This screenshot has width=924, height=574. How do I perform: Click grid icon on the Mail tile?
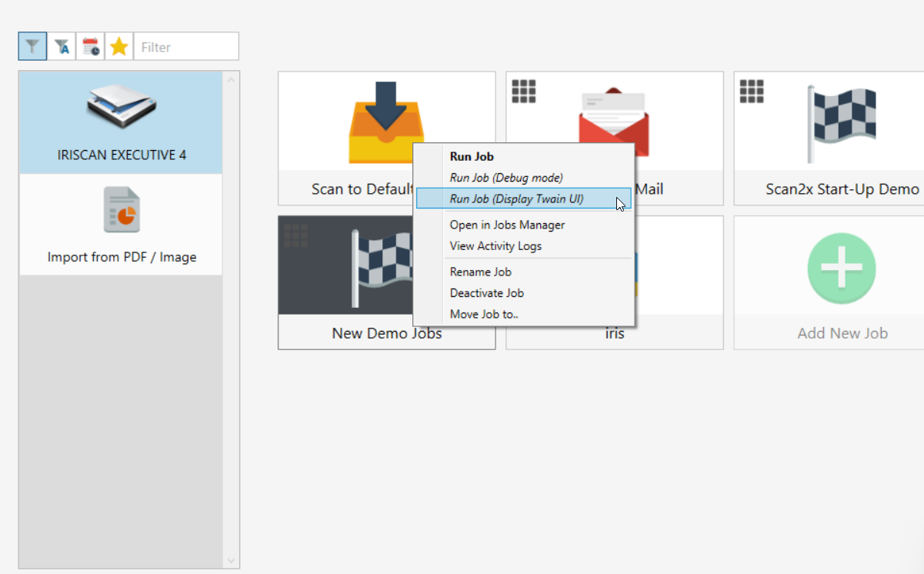pos(524,91)
